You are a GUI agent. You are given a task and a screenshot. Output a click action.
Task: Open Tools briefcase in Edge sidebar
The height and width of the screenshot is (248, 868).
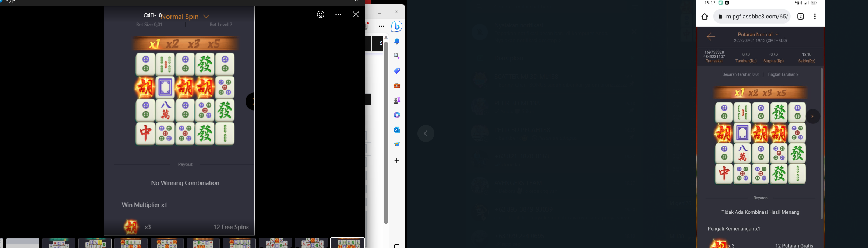tap(396, 85)
